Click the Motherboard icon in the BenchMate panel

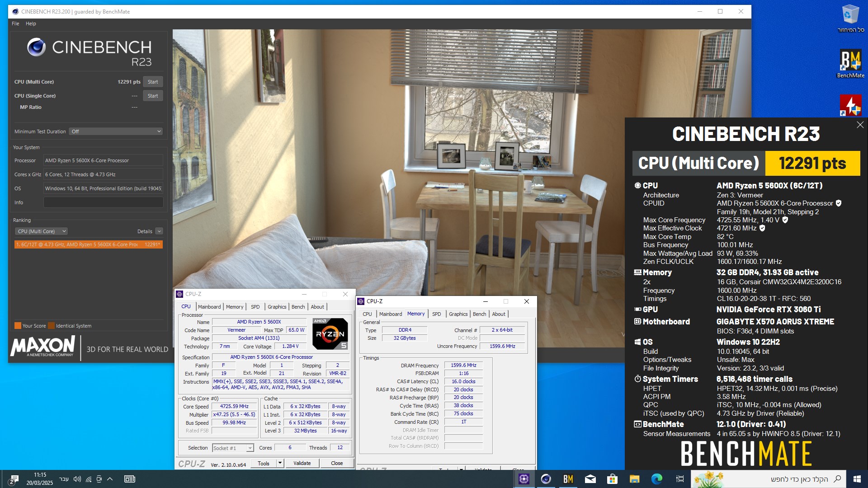tap(637, 322)
